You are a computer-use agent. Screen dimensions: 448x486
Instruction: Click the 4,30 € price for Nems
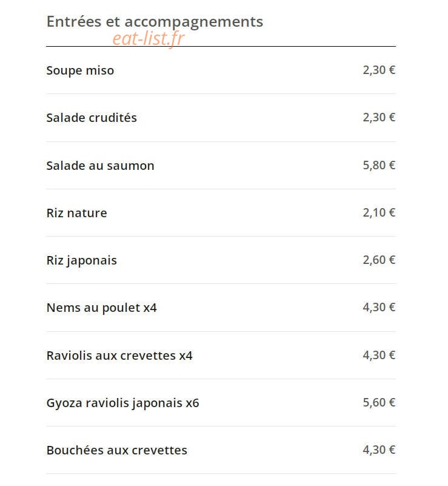379,308
